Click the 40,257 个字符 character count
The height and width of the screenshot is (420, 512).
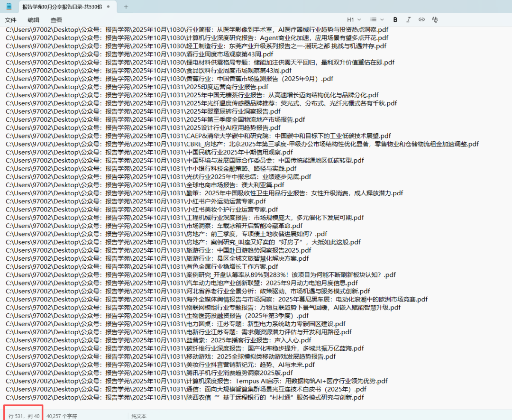pyautogui.click(x=62, y=416)
